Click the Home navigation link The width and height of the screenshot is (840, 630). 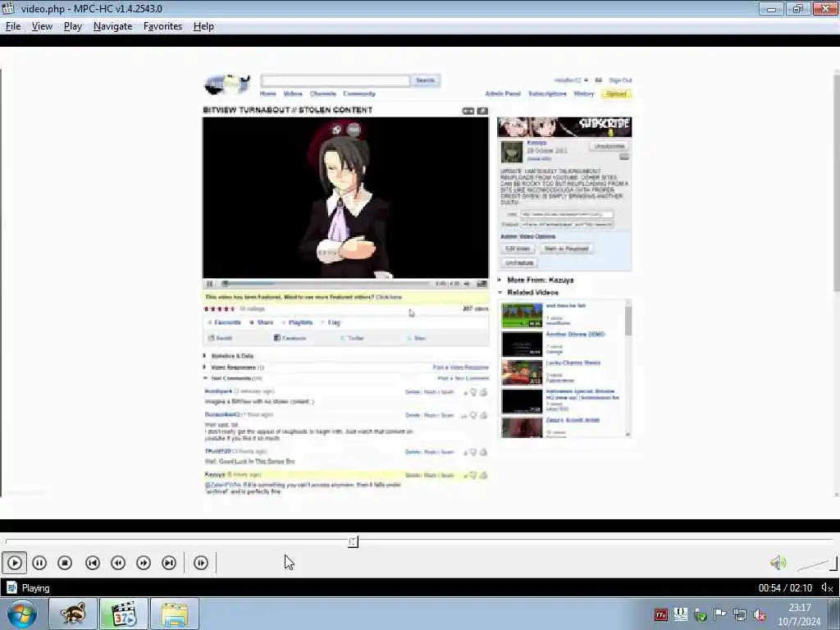[268, 94]
